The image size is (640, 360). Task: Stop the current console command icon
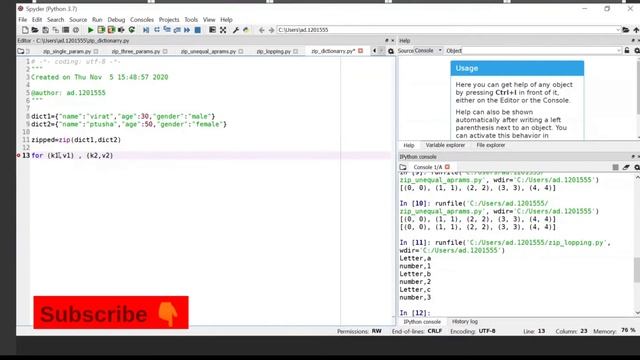coord(616,167)
